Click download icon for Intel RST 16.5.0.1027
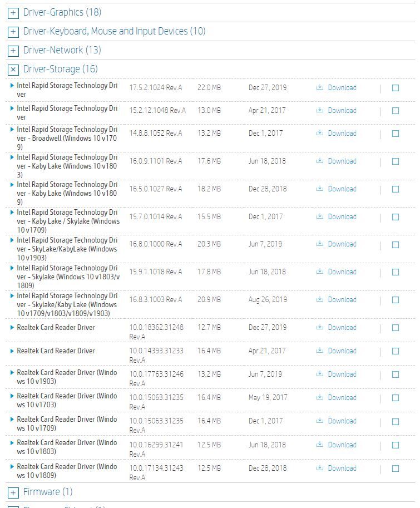The width and height of the screenshot is (420, 508). 320,188
